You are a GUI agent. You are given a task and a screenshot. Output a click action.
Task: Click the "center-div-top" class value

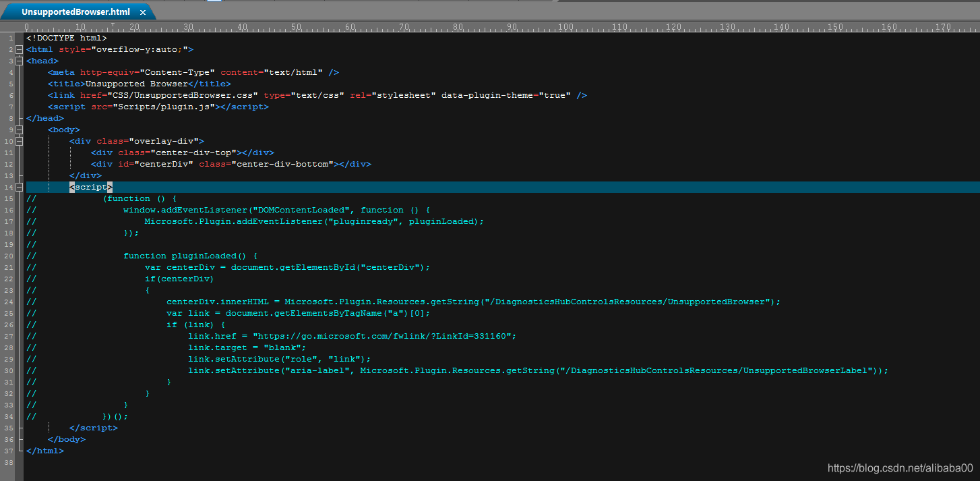[x=193, y=152]
